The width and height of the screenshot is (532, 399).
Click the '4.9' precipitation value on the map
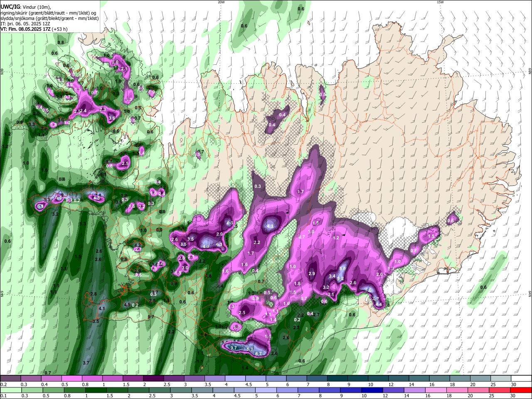point(127,305)
